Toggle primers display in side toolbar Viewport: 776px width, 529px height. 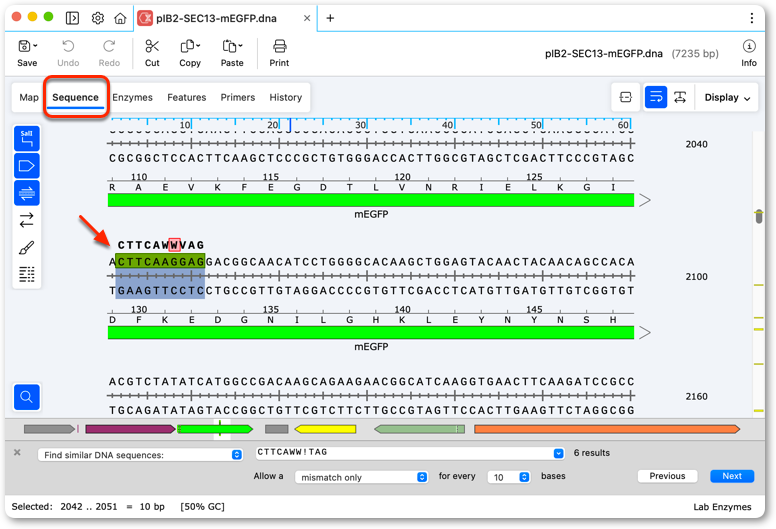27,193
